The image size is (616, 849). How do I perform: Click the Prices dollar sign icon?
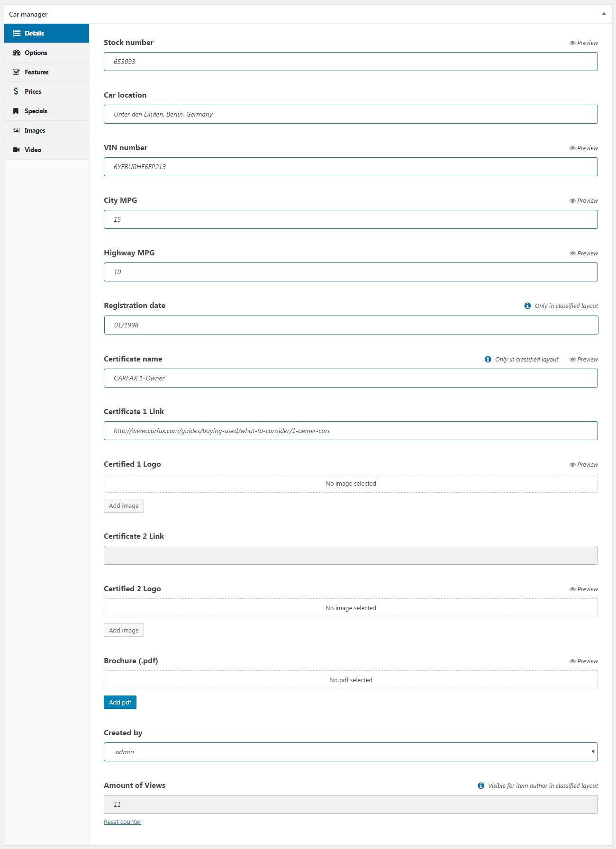(16, 91)
